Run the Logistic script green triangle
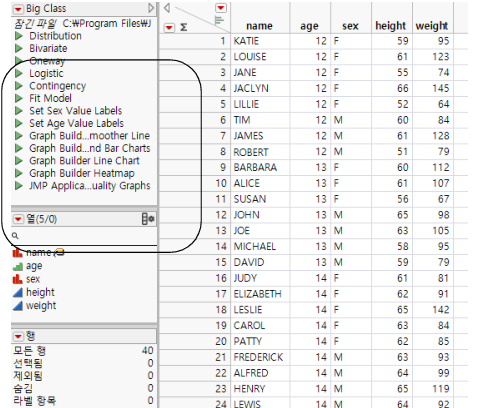Image resolution: width=496 pixels, height=408 pixels. pos(19,73)
